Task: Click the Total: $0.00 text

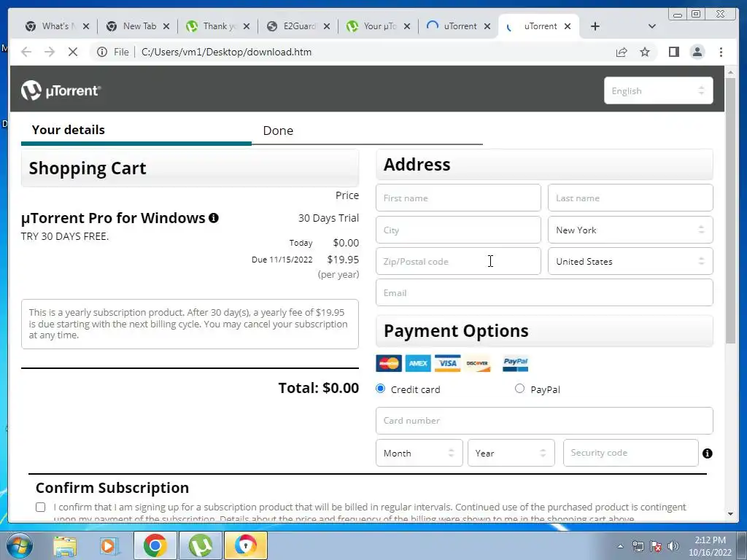Action: click(x=319, y=388)
